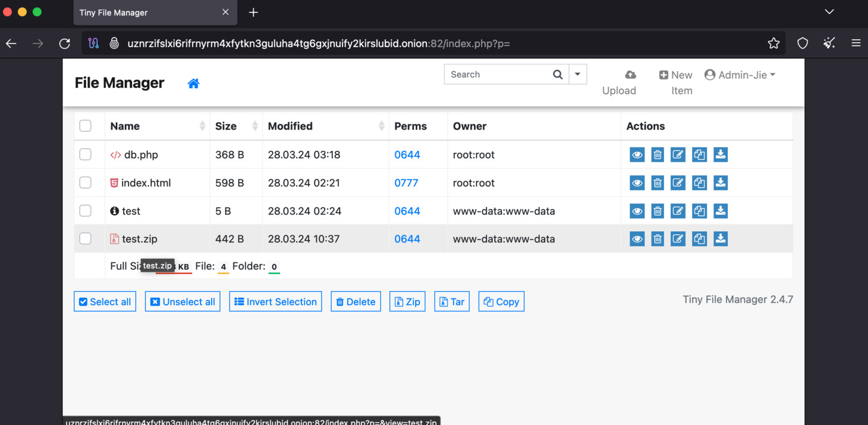
Task: Preview test.zip with the eye icon
Action: [637, 238]
